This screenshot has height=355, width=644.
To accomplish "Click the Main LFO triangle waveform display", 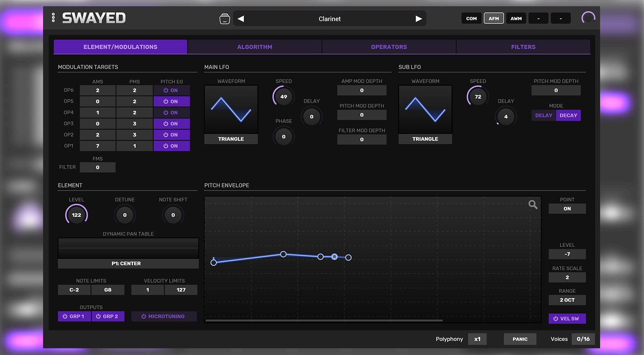I will [x=231, y=109].
